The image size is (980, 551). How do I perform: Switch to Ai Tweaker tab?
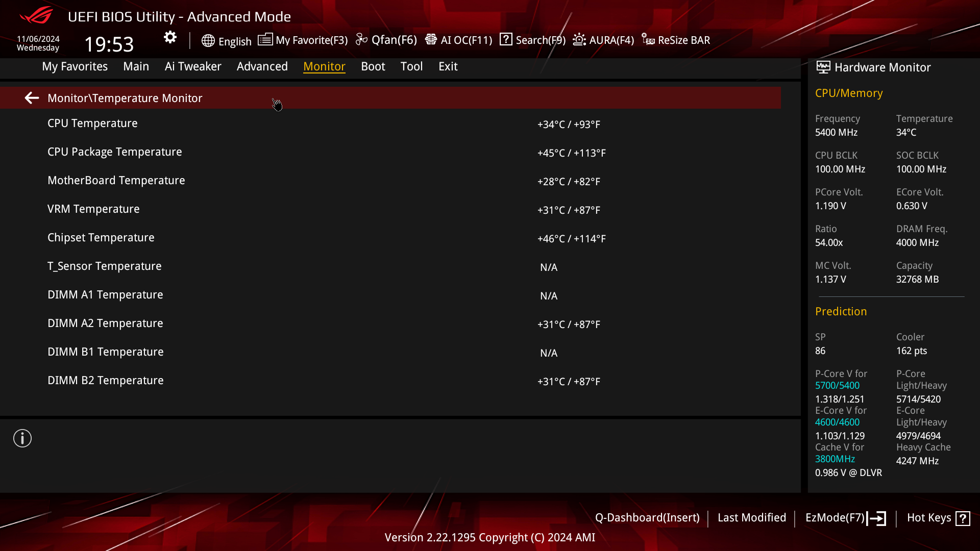(x=193, y=66)
